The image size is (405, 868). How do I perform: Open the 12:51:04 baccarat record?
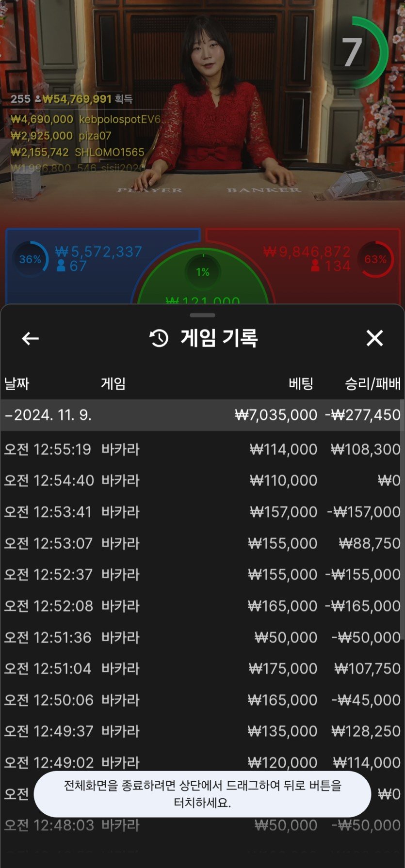[202, 669]
